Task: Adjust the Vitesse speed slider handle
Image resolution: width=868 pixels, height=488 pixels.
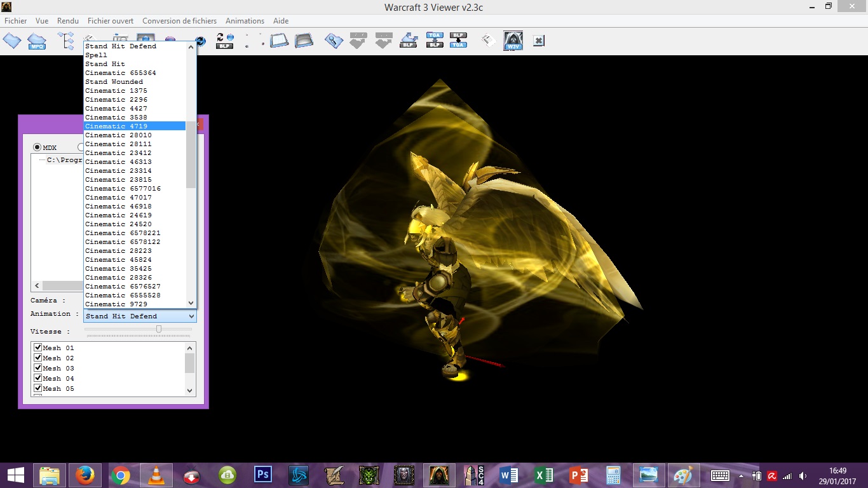Action: coord(159,329)
